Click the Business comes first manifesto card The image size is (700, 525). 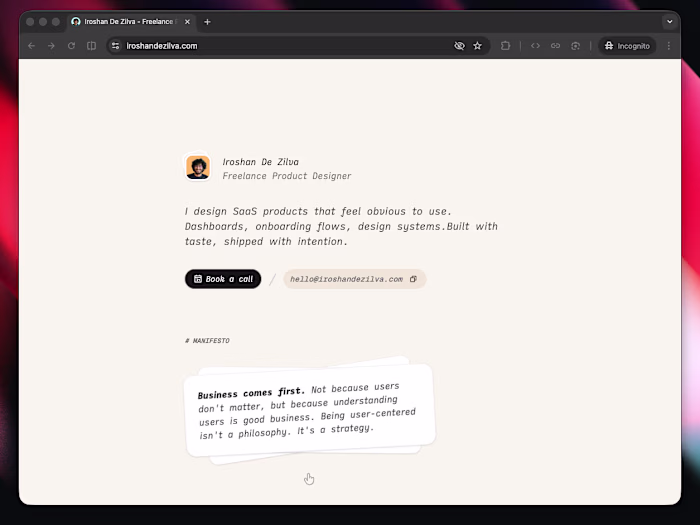pos(309,410)
